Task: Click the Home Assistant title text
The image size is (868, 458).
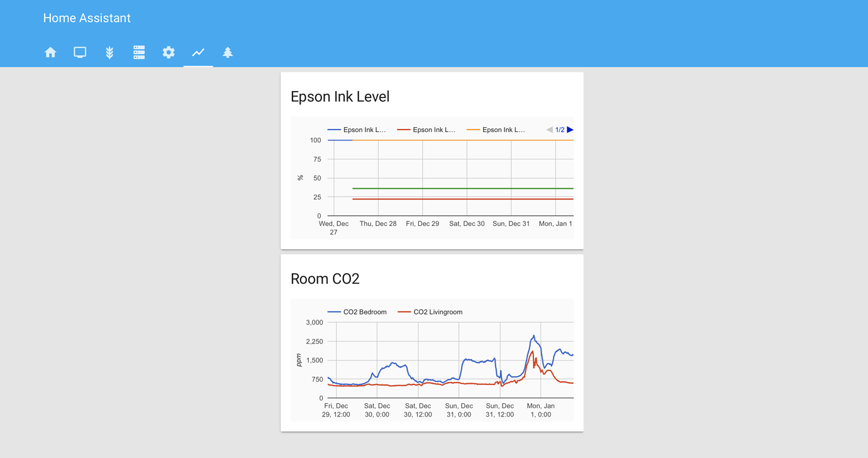Action: tap(86, 18)
